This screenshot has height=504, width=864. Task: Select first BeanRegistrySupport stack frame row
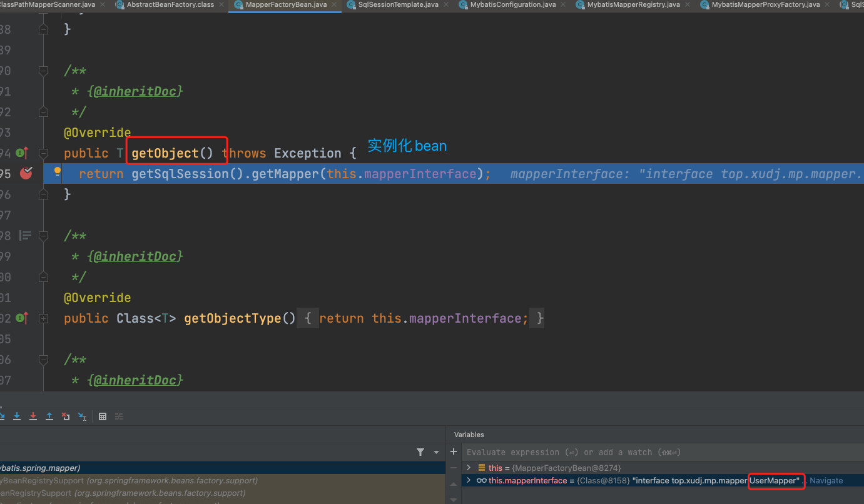(223, 480)
